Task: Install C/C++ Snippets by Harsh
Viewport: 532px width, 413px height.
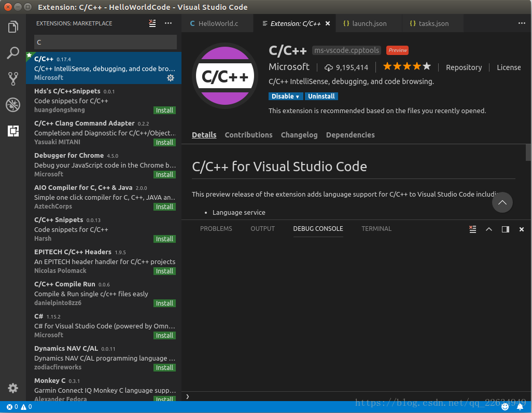Action: [164, 239]
